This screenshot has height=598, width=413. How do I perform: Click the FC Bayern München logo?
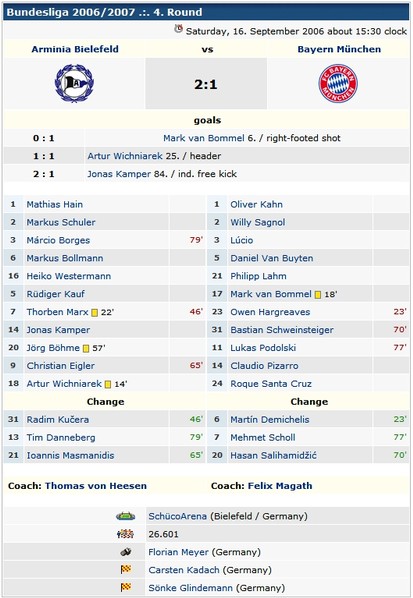tap(338, 83)
